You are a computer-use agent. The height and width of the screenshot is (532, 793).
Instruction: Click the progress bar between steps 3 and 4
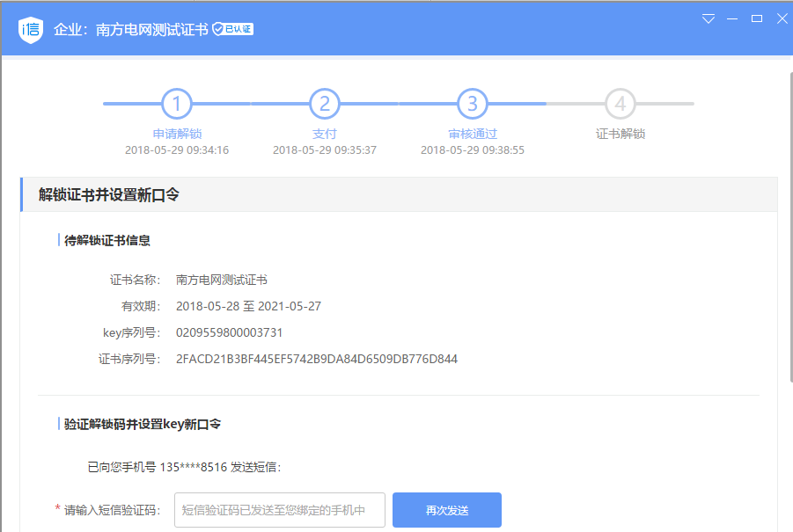[547, 104]
